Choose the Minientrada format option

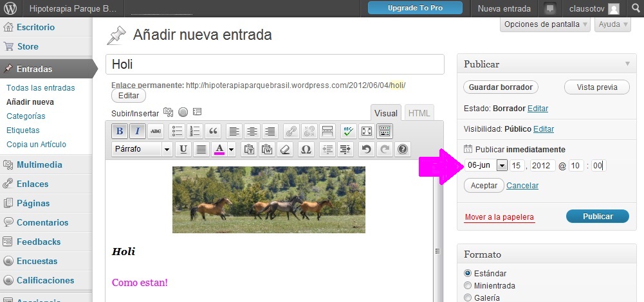coord(468,285)
